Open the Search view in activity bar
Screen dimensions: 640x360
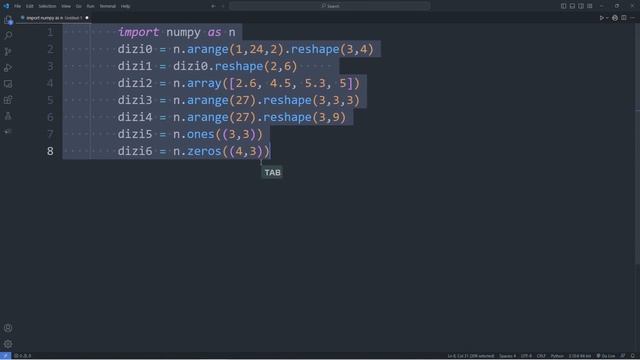(8, 36)
